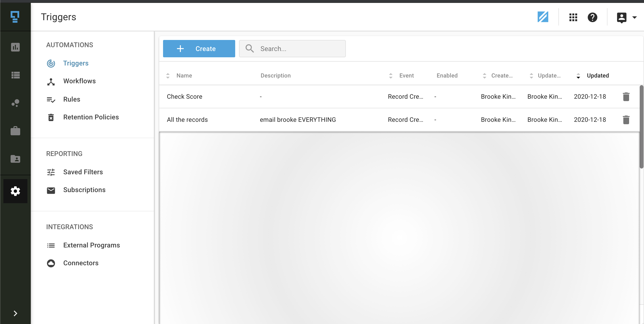Select the settings gear in sidebar
Screen dimensions: 644x324
(15, 191)
